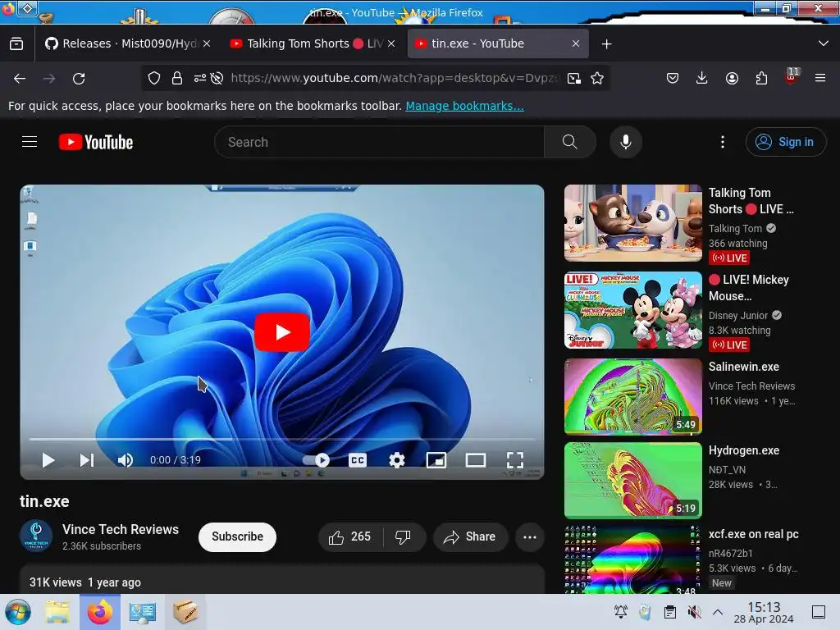Toggle system volume mute in the tray
Image resolution: width=840 pixels, height=630 pixels.
[694, 612]
